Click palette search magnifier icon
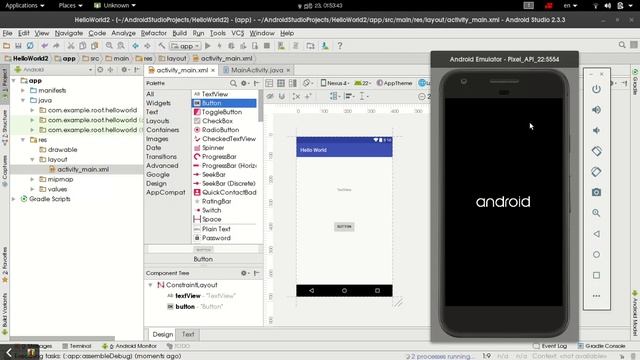The height and width of the screenshot is (360, 640). 233,83
